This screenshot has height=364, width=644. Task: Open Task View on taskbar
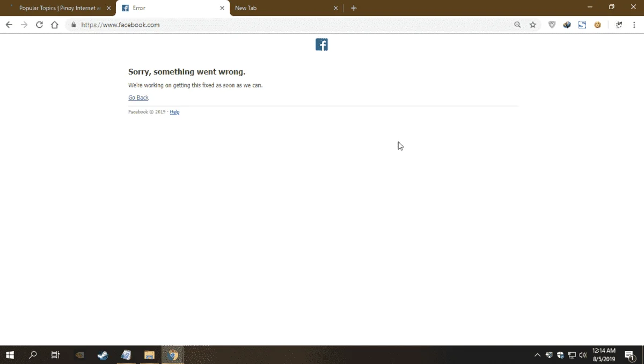[x=55, y=354]
